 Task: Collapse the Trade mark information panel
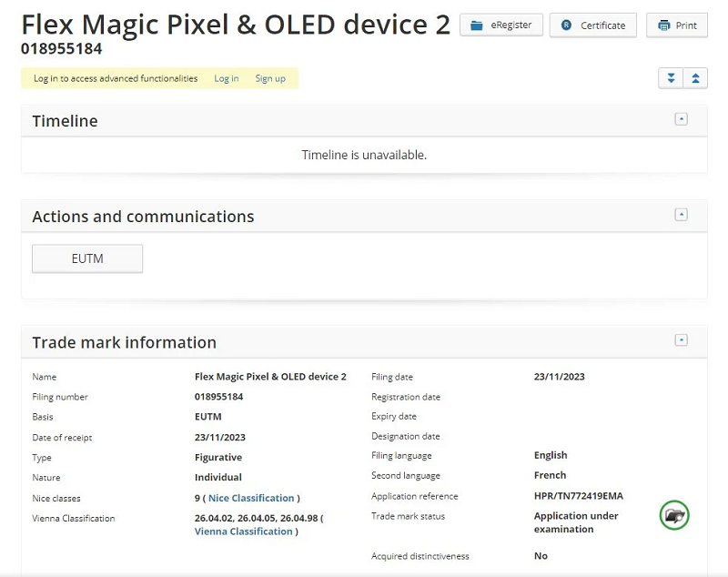coord(681,340)
